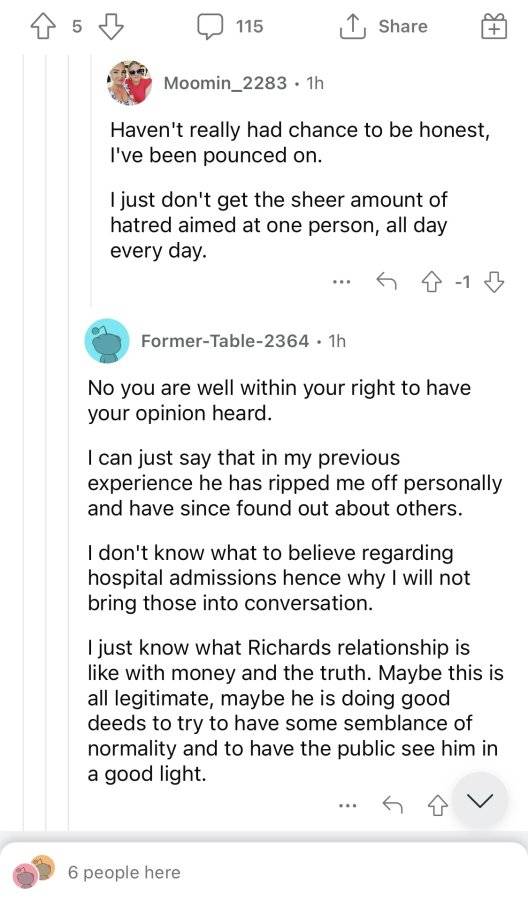Give an award with gift icon

point(494,26)
